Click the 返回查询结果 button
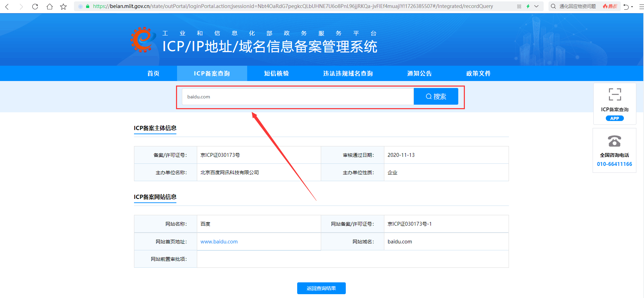 [321, 288]
